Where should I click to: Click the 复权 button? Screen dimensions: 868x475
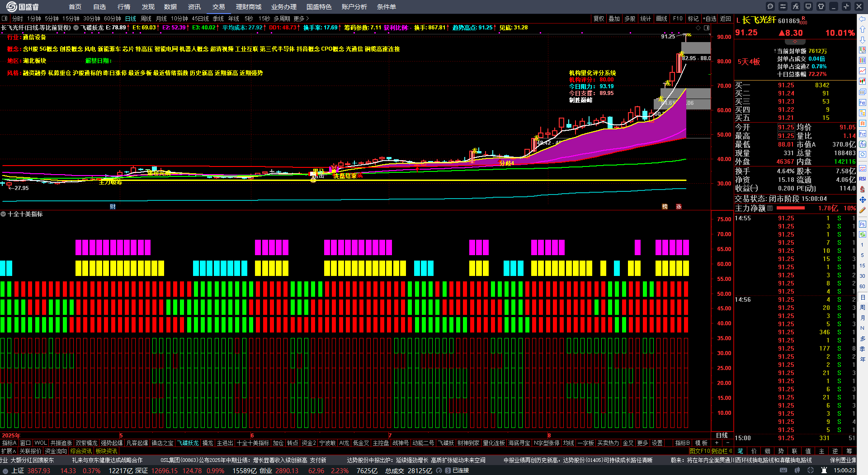(599, 19)
